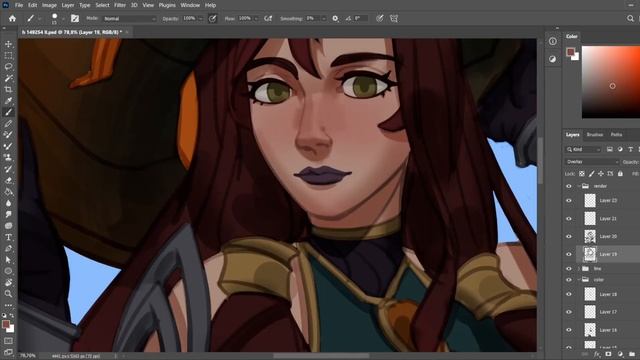640x360 pixels.
Task: Open the Image menu
Action: tap(49, 5)
